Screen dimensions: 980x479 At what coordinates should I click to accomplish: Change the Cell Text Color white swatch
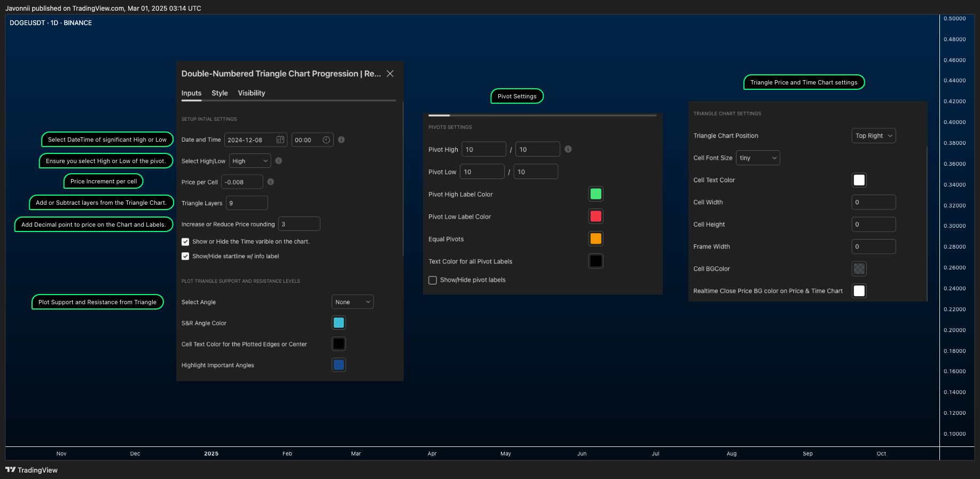[x=859, y=180]
